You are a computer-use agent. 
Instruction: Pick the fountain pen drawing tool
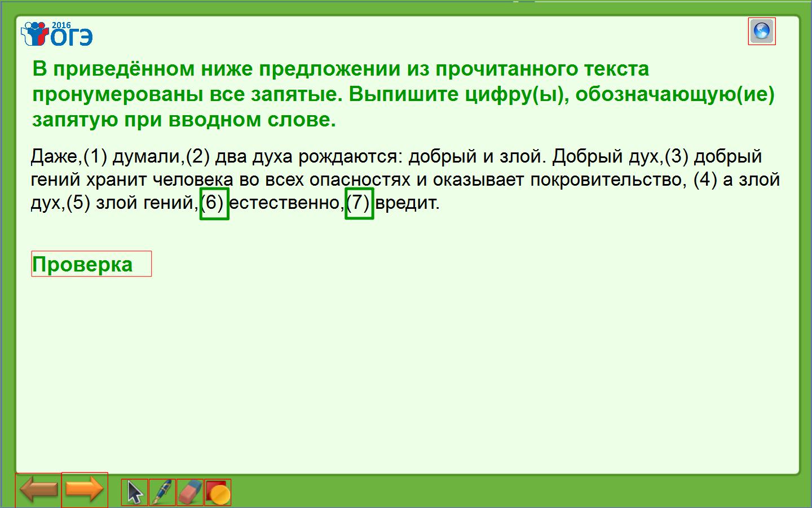click(x=162, y=493)
